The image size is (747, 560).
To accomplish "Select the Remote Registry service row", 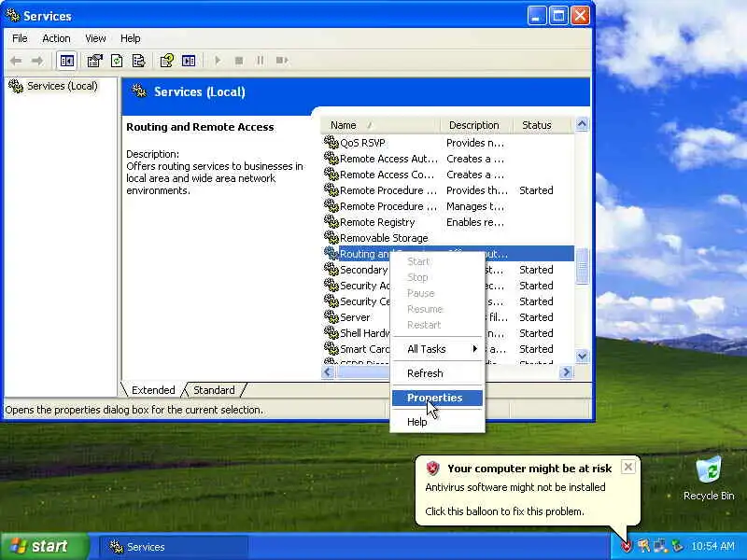I will click(x=448, y=222).
